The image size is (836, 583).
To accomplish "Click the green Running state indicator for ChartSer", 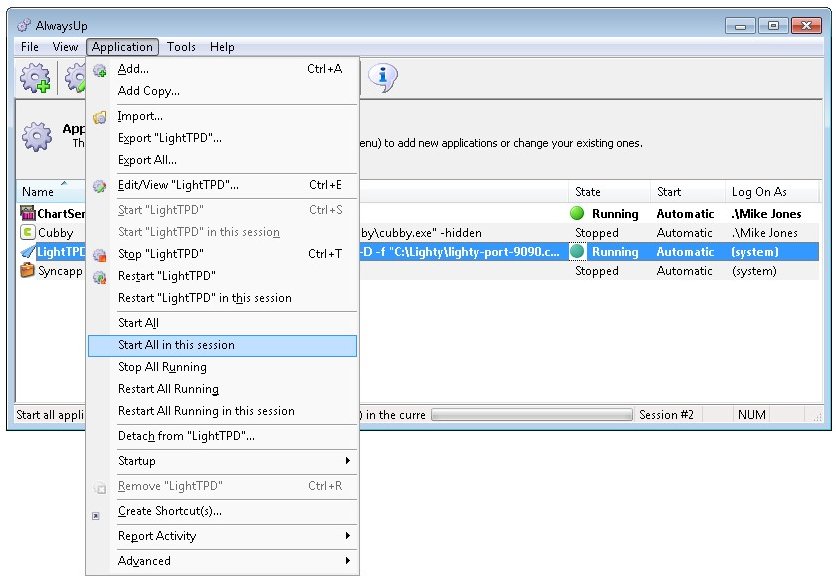I will point(577,213).
